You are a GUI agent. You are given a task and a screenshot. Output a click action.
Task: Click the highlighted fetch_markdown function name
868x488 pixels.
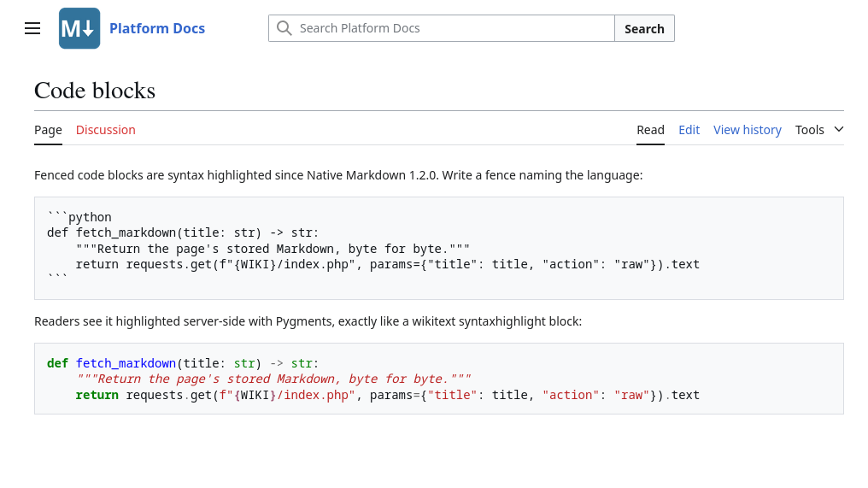126,363
